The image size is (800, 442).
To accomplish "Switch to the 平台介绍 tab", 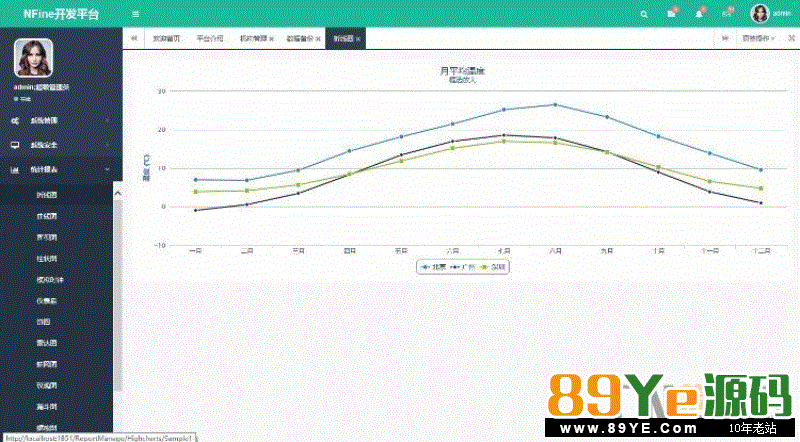I will coord(209,39).
